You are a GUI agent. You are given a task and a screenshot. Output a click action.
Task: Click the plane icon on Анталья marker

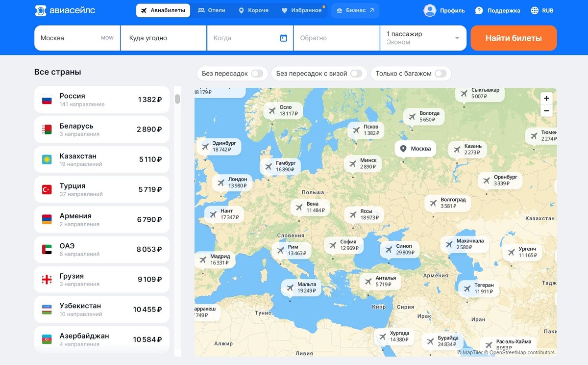368,281
